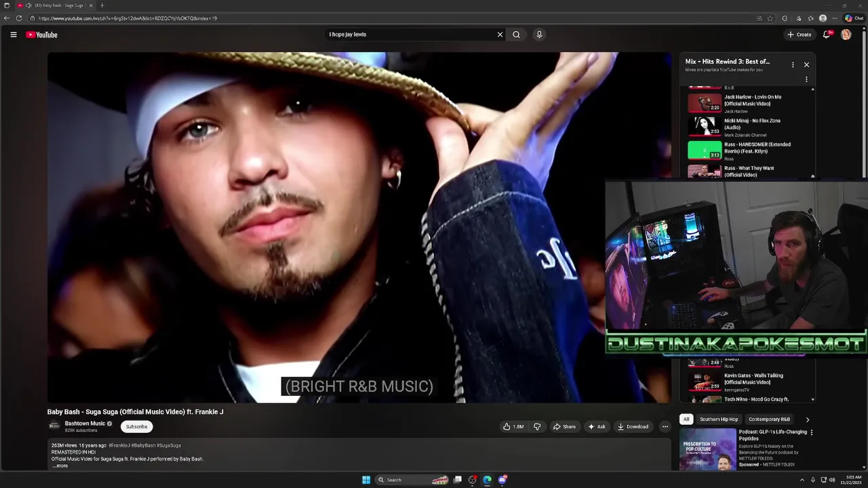Image resolution: width=868 pixels, height=488 pixels.
Task: Go back with the browser back arrow
Action: point(7,18)
